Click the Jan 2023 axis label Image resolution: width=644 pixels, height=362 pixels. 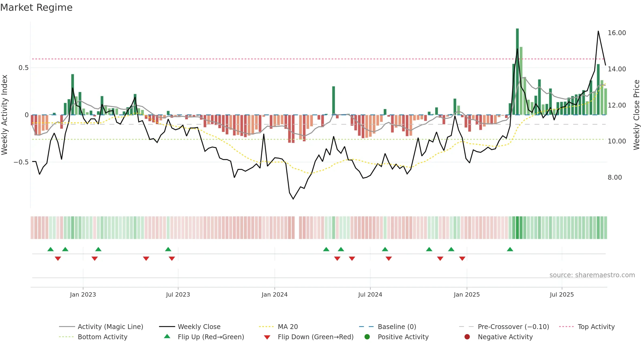(x=83, y=294)
